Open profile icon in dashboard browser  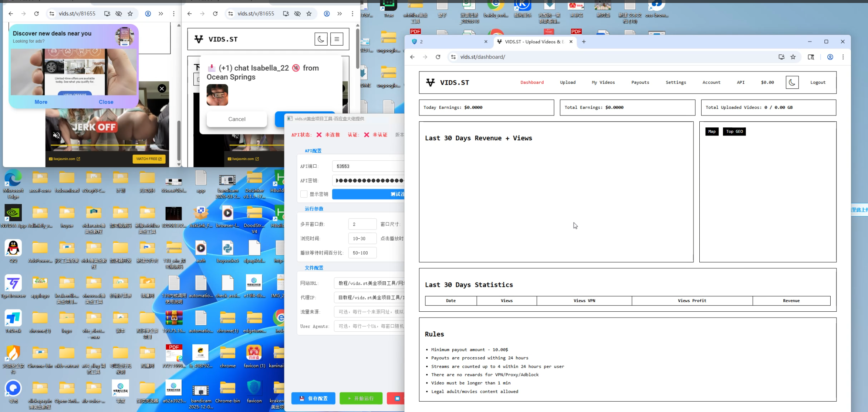coord(830,57)
